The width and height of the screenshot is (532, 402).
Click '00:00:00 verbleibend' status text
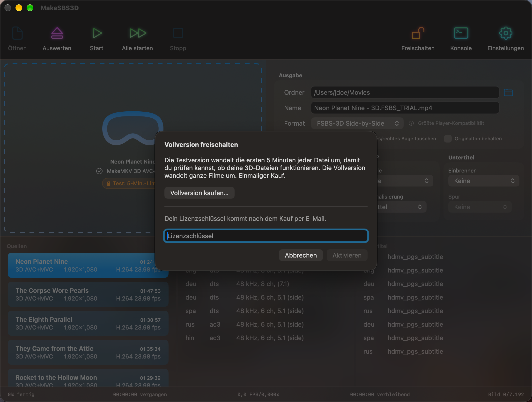(380, 395)
